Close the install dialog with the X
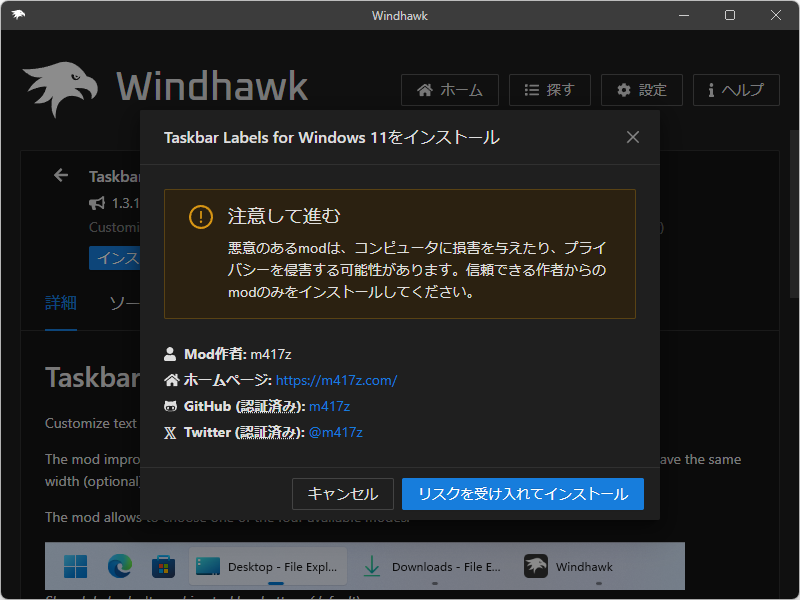This screenshot has height=600, width=800. (632, 137)
